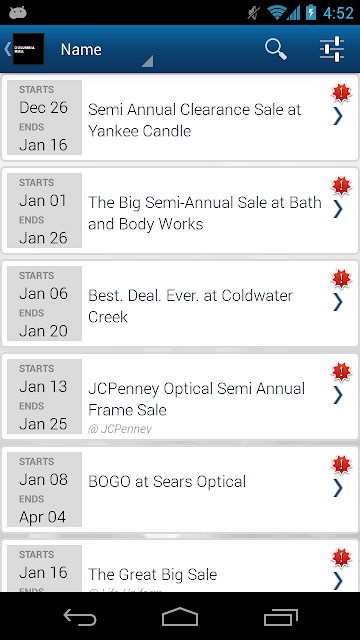Tap red alert badge on Coldwater Creek deal
360x640 pixels.
pos(341,279)
